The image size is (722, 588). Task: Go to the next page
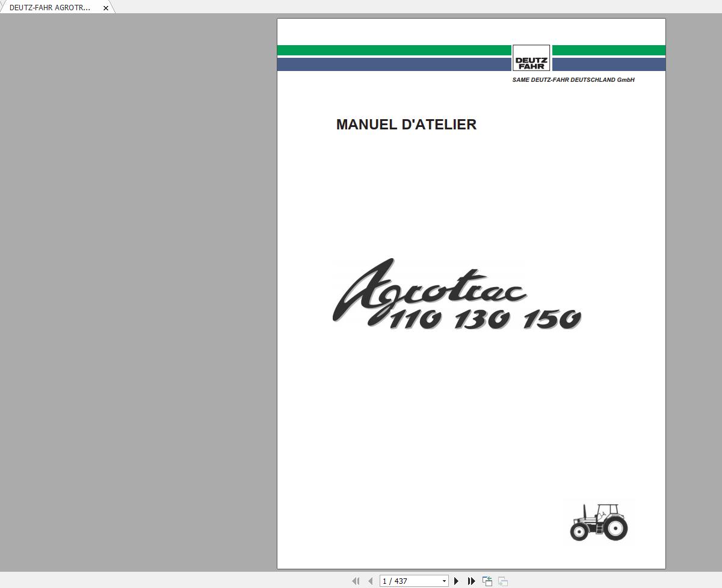pos(455,581)
